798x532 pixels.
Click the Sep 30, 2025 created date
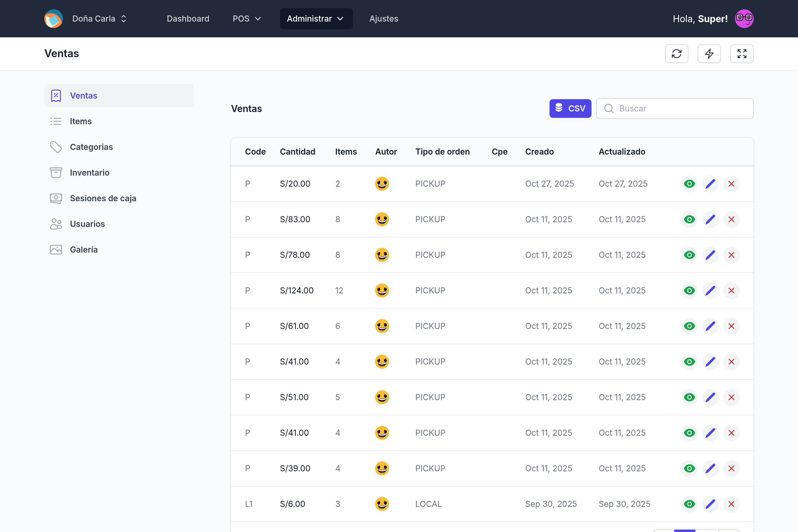[x=551, y=504]
